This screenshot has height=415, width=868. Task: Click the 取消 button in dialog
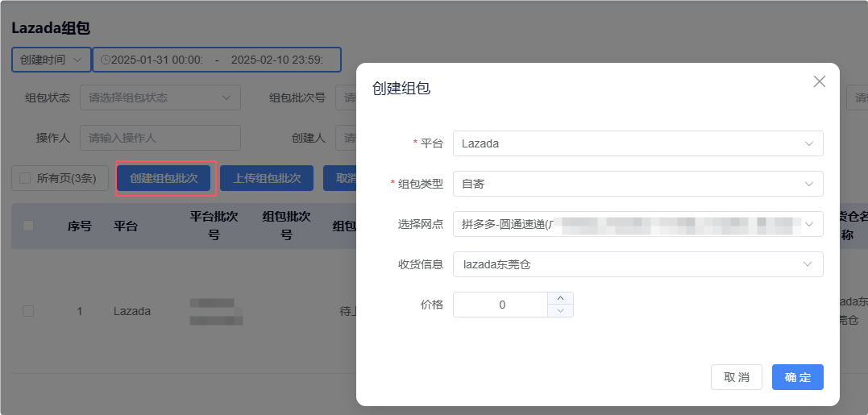click(736, 377)
